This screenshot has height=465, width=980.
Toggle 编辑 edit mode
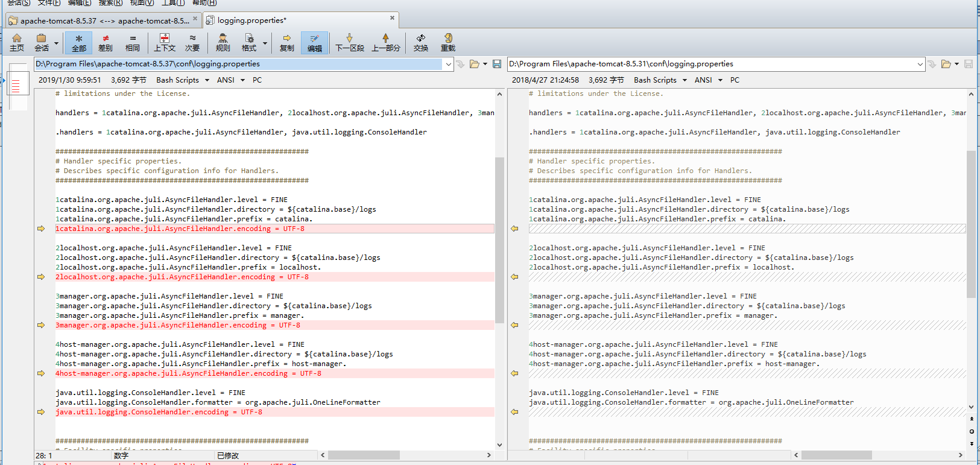pyautogui.click(x=315, y=43)
